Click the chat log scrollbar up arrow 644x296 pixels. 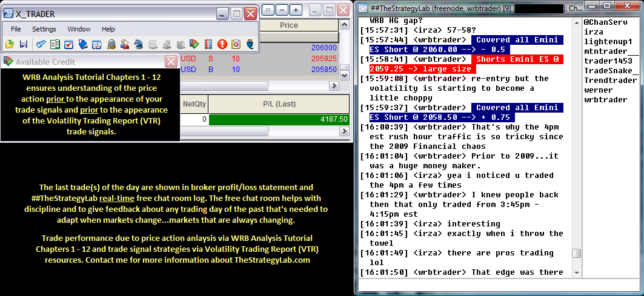point(576,22)
